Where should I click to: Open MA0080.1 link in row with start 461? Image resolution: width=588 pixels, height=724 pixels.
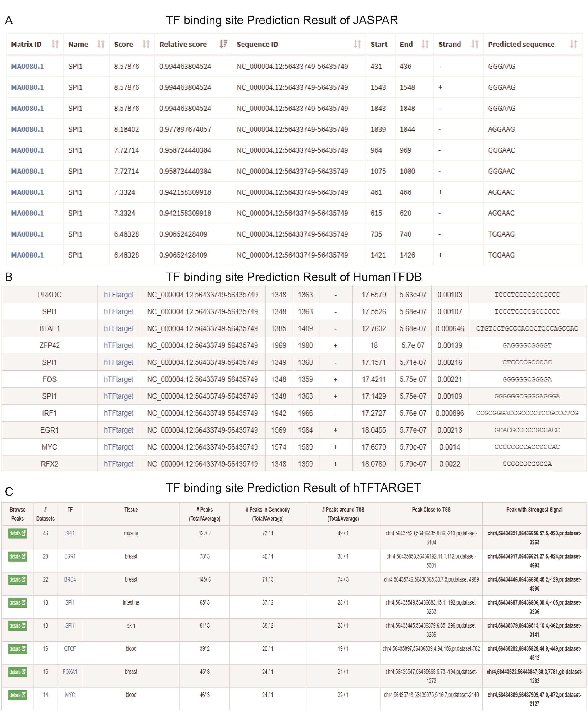27,192
